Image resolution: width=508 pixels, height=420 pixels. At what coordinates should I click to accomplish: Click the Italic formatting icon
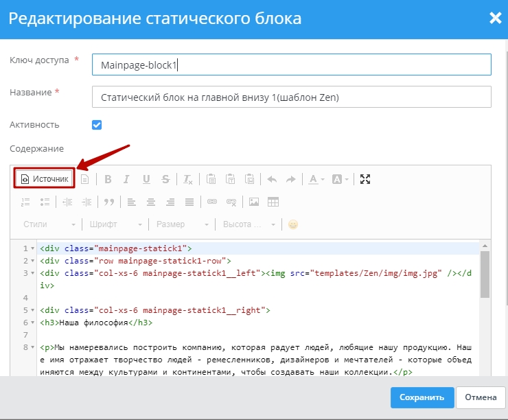(x=126, y=179)
